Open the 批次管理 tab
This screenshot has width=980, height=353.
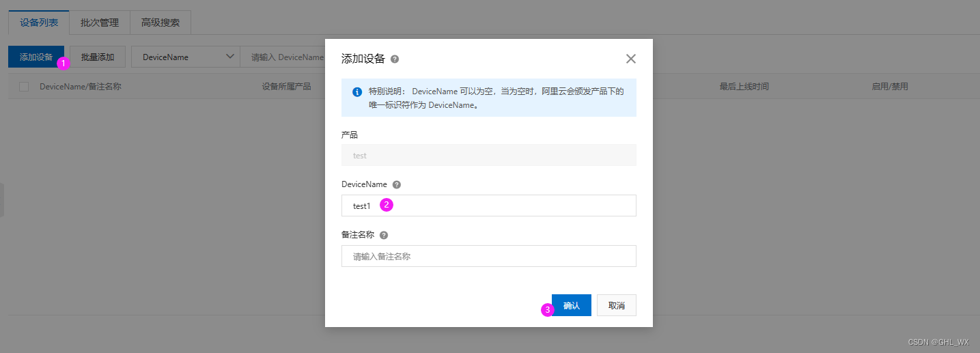100,23
